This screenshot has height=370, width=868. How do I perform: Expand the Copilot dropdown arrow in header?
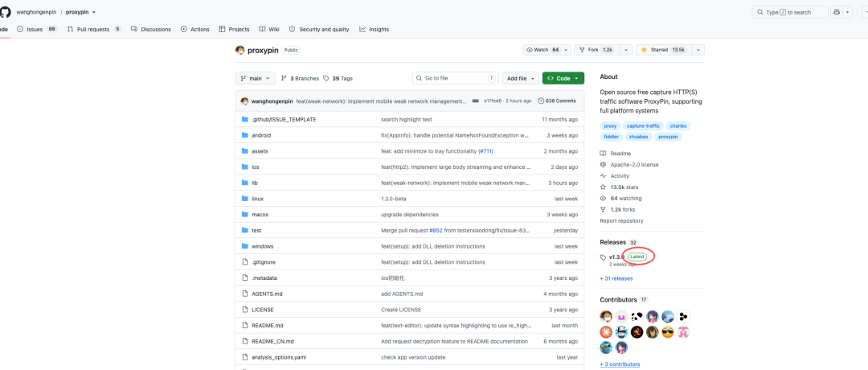tap(848, 12)
